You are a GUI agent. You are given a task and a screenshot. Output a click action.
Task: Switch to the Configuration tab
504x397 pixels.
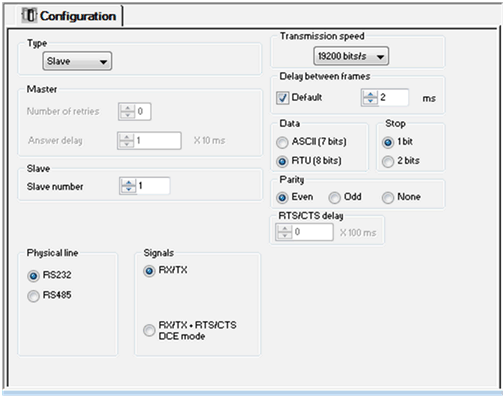point(69,16)
